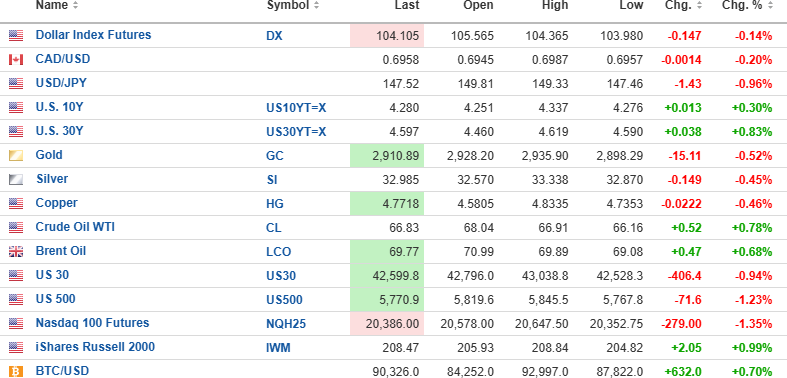Open the Crude Oil WTI page
Viewport: 787px width, 378px height.
(x=75, y=227)
